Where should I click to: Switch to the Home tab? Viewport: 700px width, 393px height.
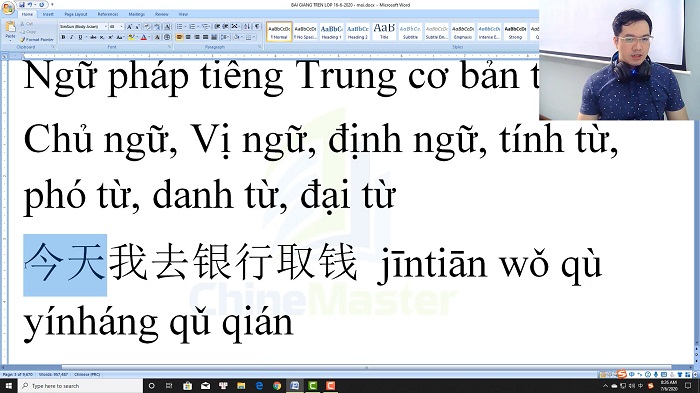click(x=27, y=14)
